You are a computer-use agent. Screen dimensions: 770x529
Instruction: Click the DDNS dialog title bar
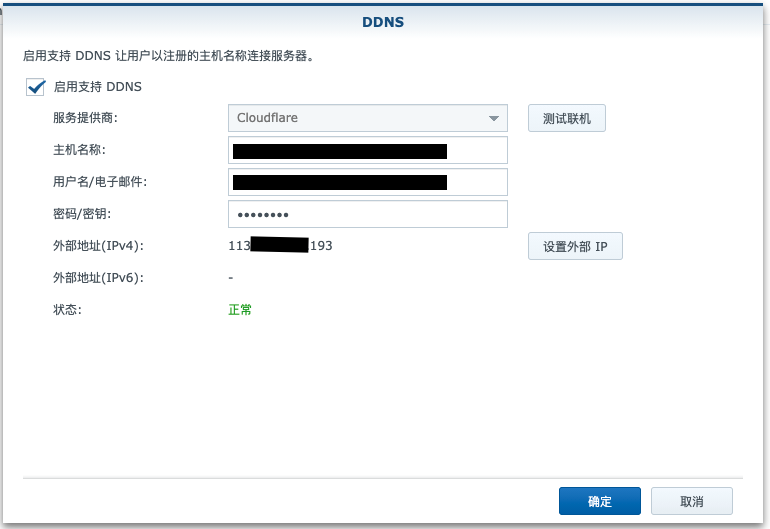pos(385,21)
